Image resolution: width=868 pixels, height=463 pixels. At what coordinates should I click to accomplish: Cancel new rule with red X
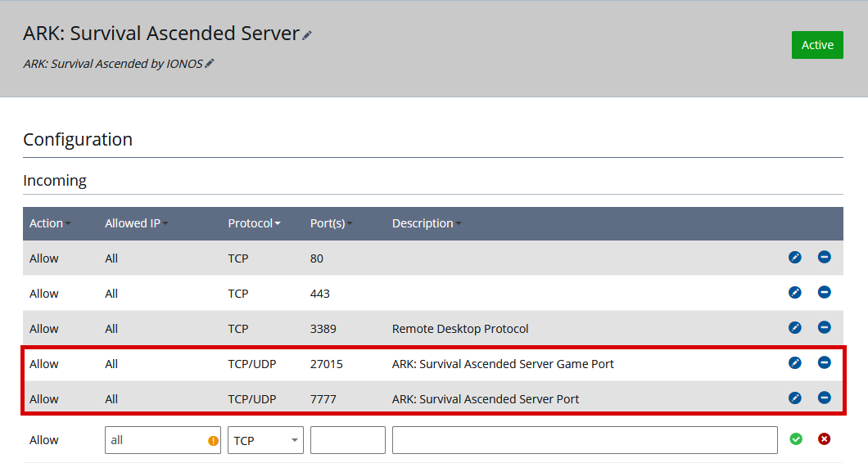[x=824, y=439]
